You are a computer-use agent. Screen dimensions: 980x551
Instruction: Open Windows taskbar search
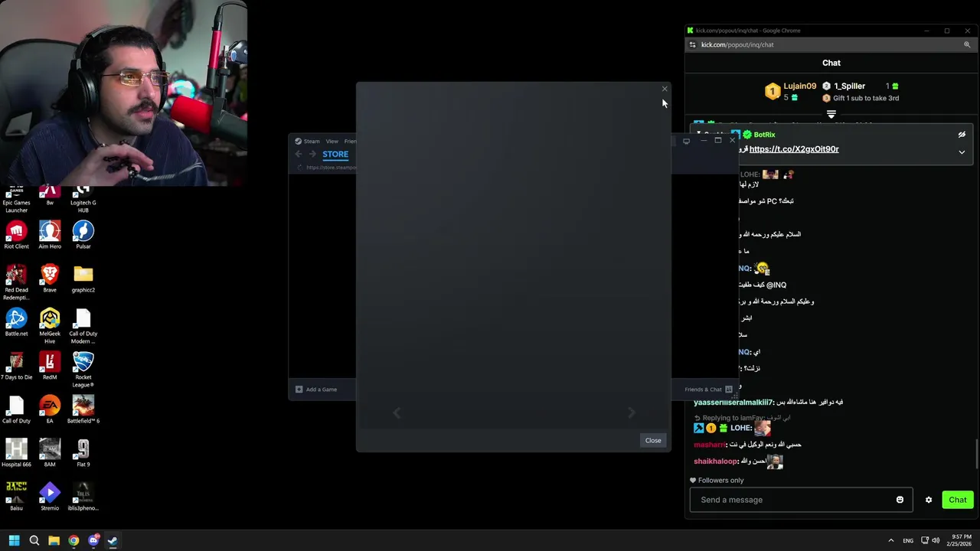[34, 541]
